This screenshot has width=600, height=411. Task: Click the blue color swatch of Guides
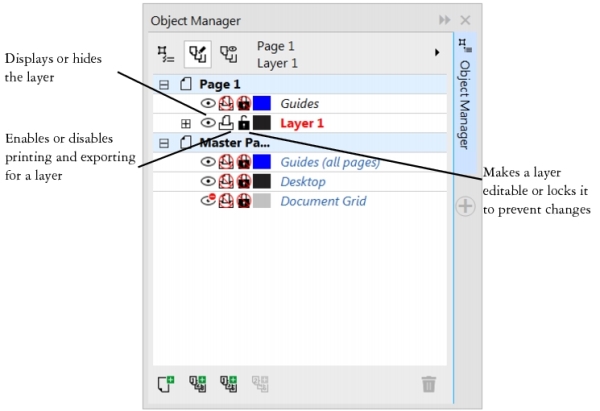click(x=261, y=103)
